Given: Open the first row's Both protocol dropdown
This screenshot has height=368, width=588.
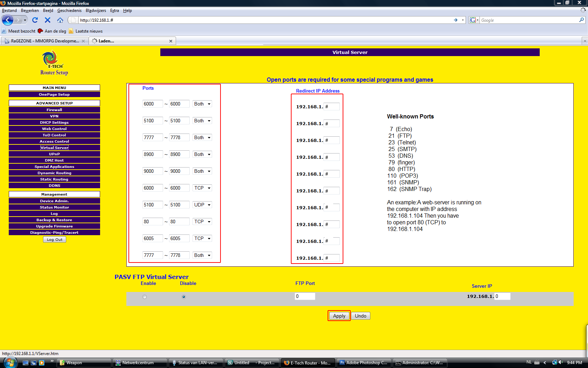Looking at the screenshot, I should tap(202, 104).
